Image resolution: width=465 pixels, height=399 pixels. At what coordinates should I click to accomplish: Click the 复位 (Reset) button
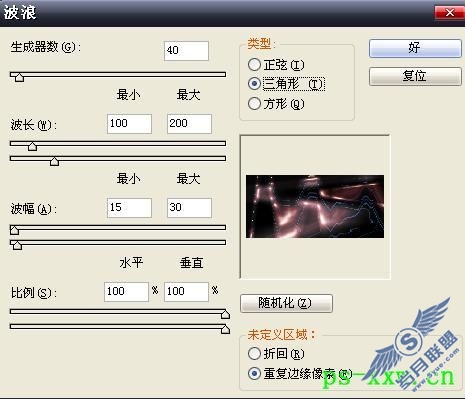pos(415,76)
